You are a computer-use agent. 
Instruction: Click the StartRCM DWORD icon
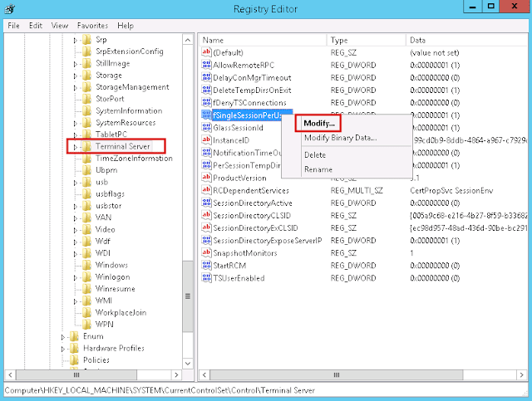point(206,266)
